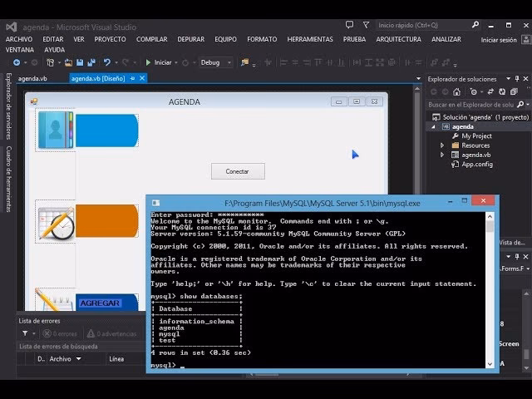Open the feedback speech-bubble icon
The height and width of the screenshot is (399, 532).
pyautogui.click(x=349, y=25)
